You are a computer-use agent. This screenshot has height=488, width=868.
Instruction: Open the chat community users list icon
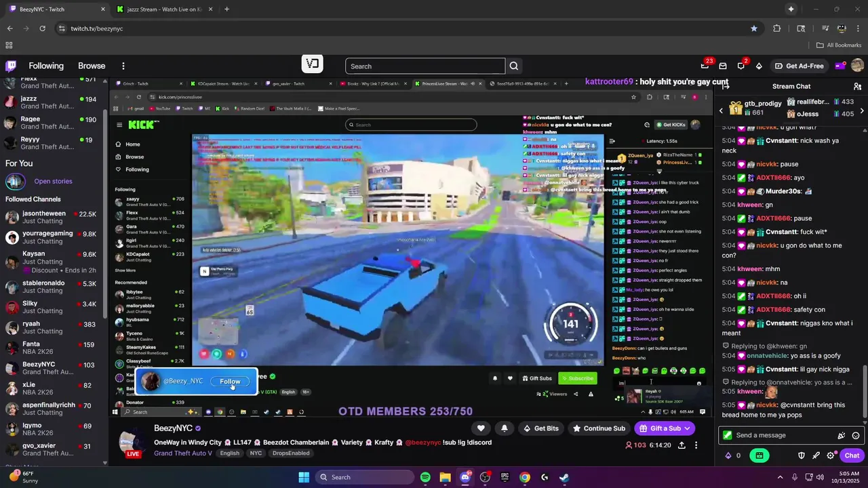pyautogui.click(x=857, y=86)
